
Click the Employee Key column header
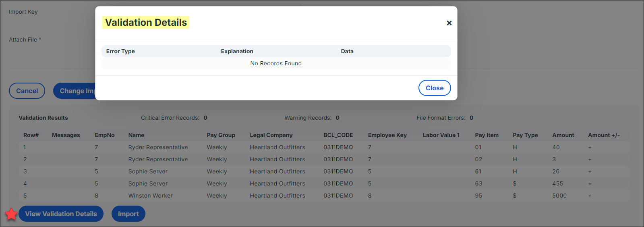[387, 135]
